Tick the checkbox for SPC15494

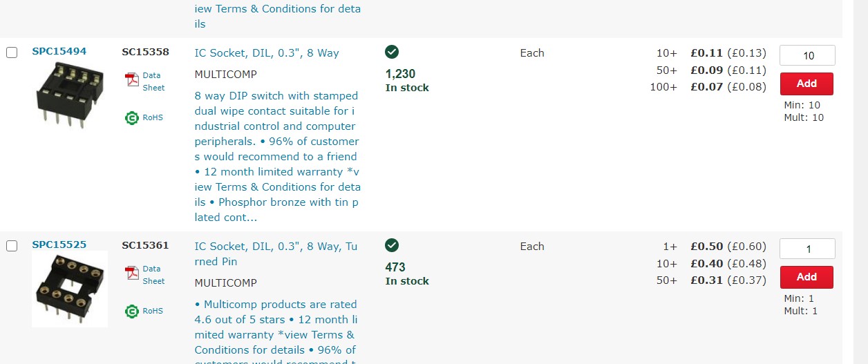coord(12,52)
